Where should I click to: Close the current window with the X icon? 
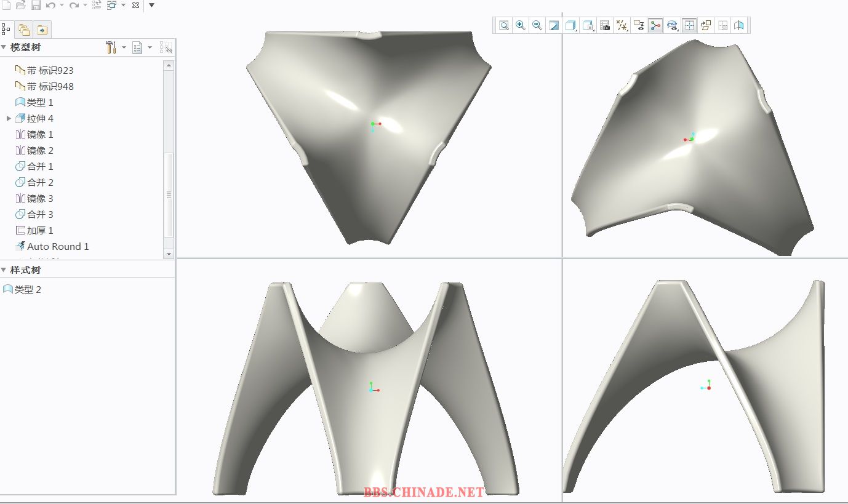(136, 5)
